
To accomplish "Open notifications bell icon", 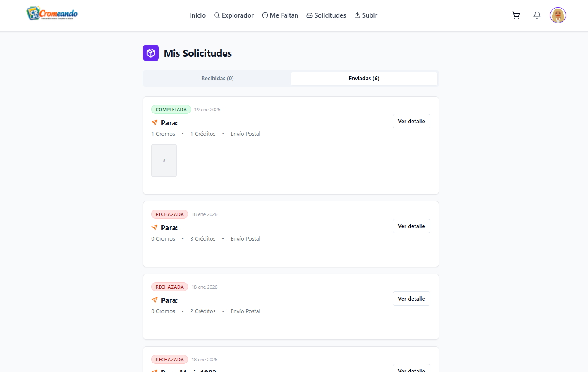I will pos(537,15).
